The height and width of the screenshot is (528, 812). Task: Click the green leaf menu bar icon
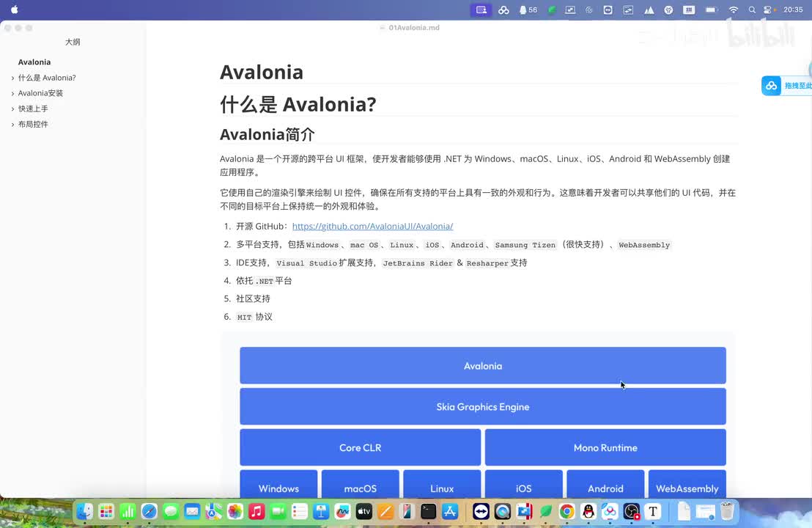point(552,10)
